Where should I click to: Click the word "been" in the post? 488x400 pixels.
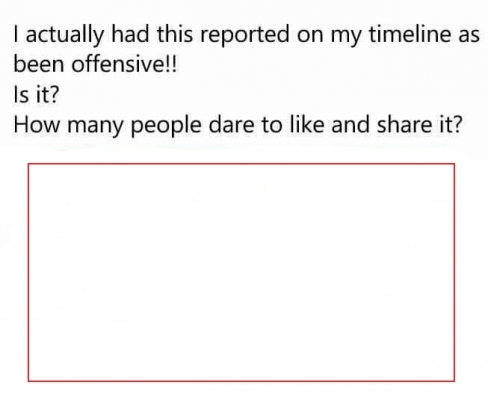39,64
